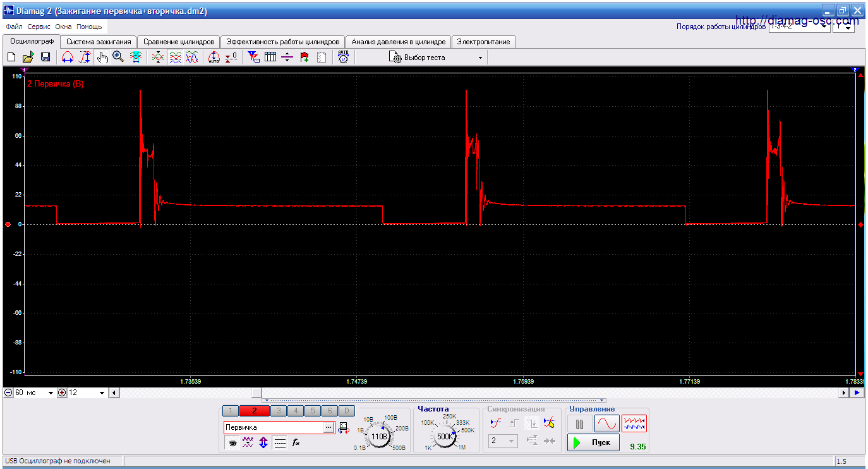
Task: Adjust the 500K frequency knob
Action: coord(445,436)
